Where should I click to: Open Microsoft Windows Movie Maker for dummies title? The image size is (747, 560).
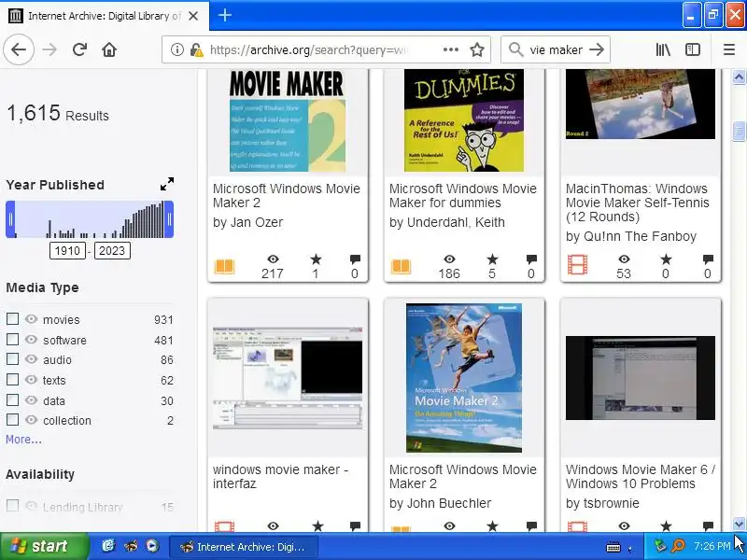(462, 195)
